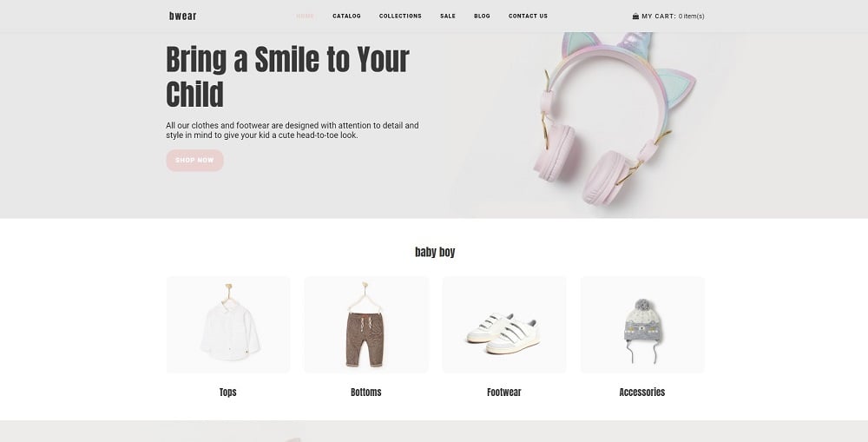868x442 pixels.
Task: Go to the HOME menu item
Action: coord(305,16)
